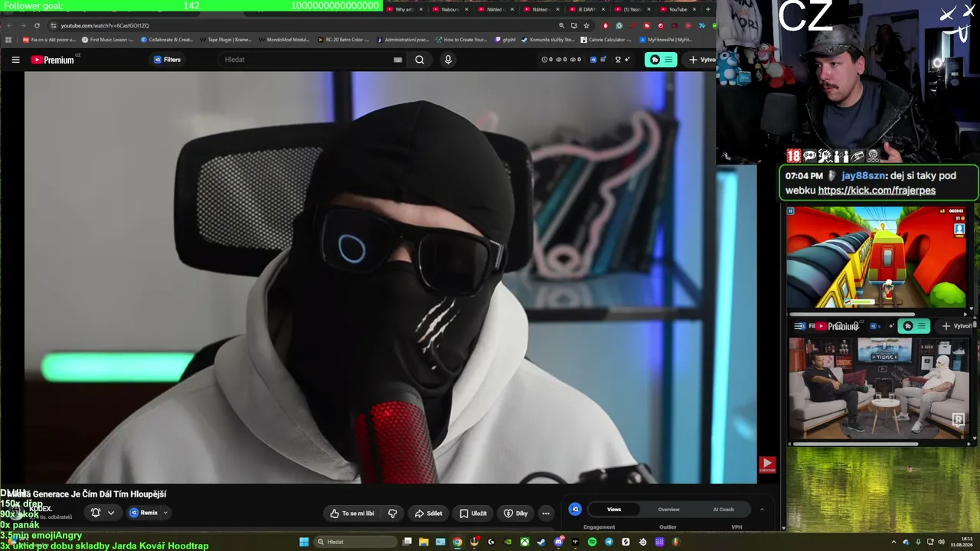Toggle the green vidIQ panel switch

point(661,60)
